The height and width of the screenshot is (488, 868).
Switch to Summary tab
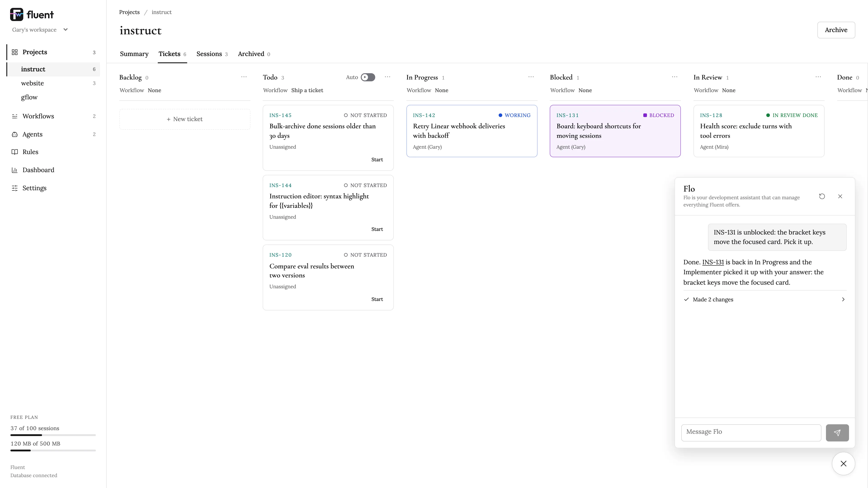coord(134,54)
